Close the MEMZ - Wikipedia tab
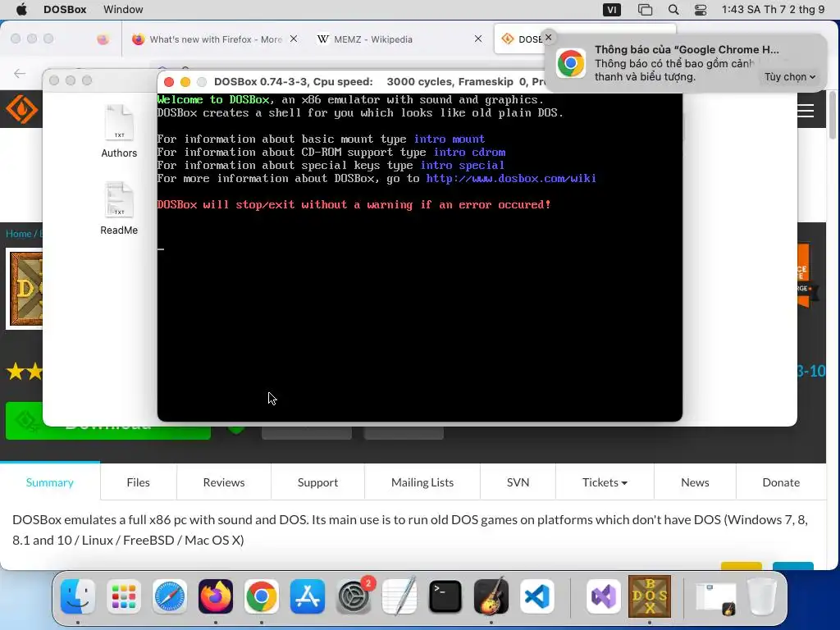Image resolution: width=840 pixels, height=630 pixels. pyautogui.click(x=478, y=39)
